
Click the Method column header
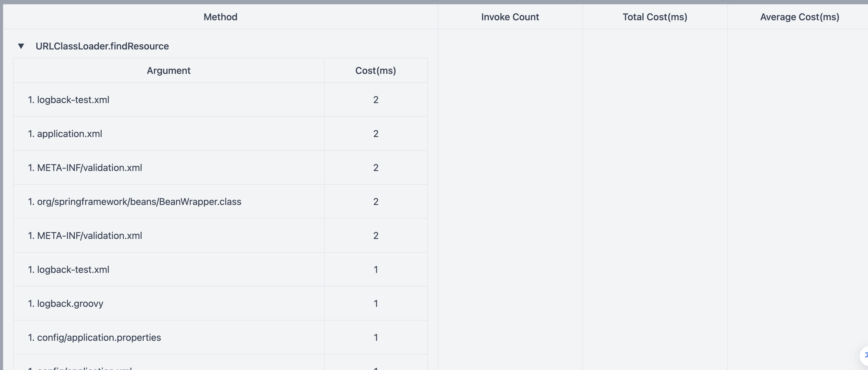coord(220,17)
